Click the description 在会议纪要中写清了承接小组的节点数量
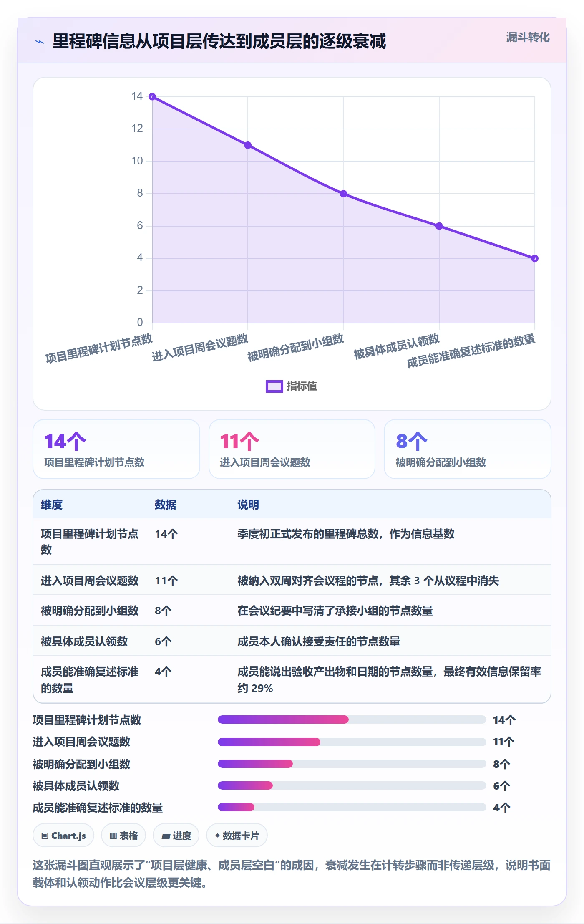584x924 pixels. 335,611
